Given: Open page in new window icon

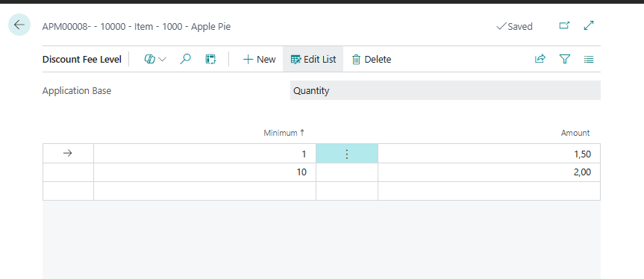Looking at the screenshot, I should [x=564, y=26].
